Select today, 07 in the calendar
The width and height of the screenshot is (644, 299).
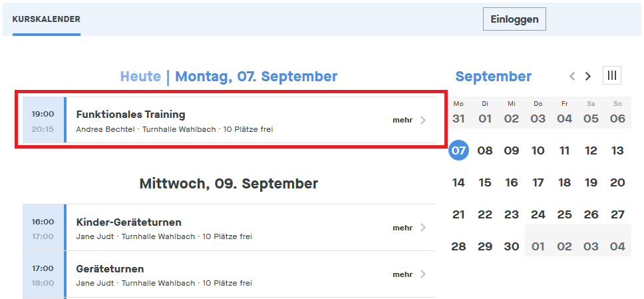click(x=458, y=150)
